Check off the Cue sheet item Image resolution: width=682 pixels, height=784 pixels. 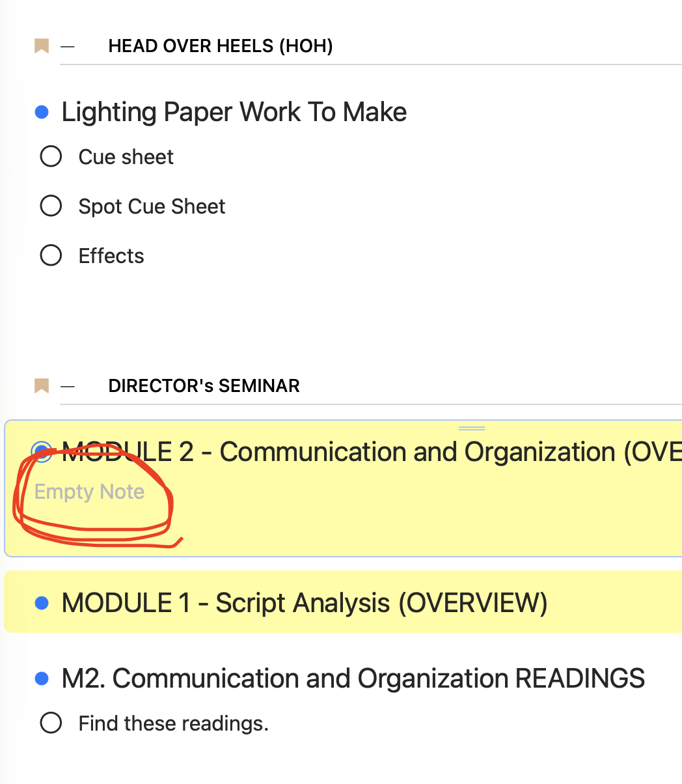(51, 157)
